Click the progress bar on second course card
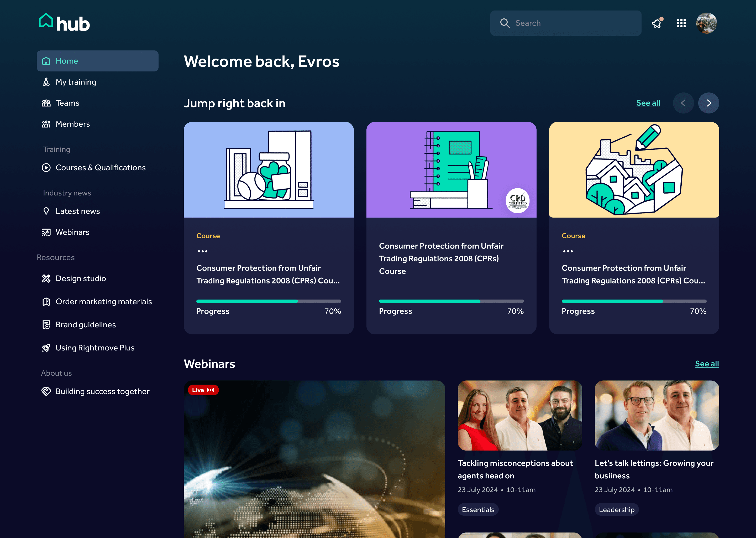 (x=451, y=301)
